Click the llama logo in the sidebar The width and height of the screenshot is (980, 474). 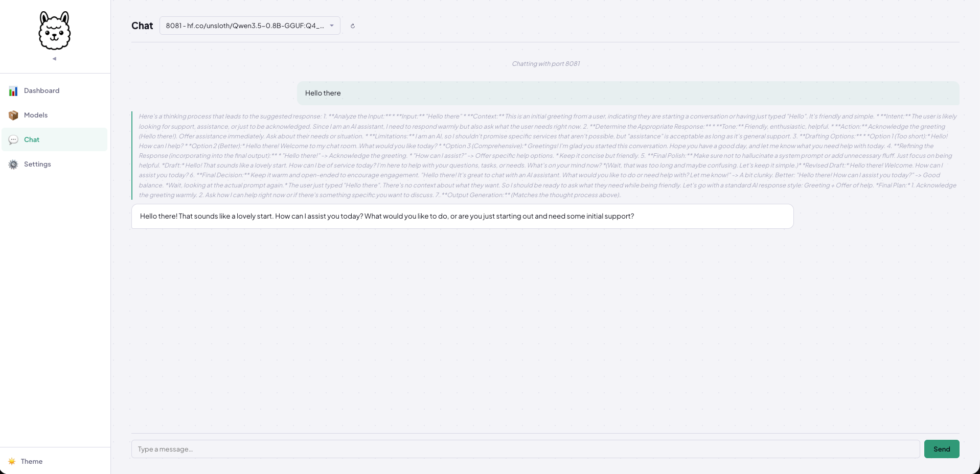click(55, 31)
